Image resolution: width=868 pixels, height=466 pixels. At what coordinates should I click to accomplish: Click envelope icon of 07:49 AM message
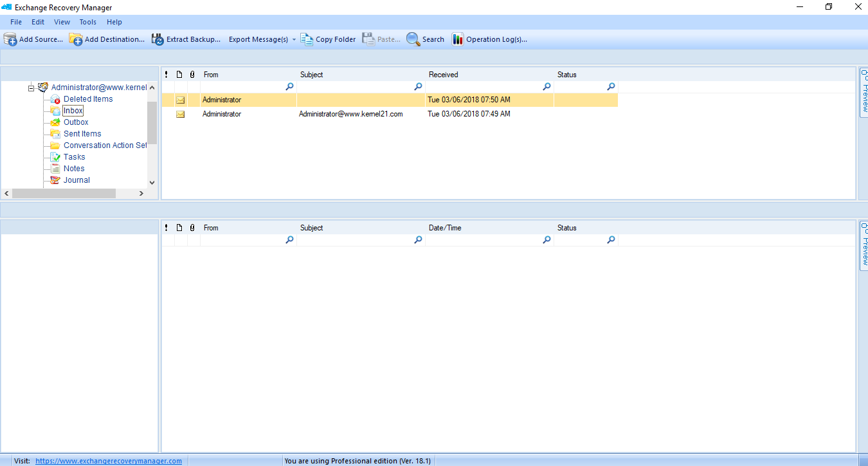pyautogui.click(x=181, y=115)
